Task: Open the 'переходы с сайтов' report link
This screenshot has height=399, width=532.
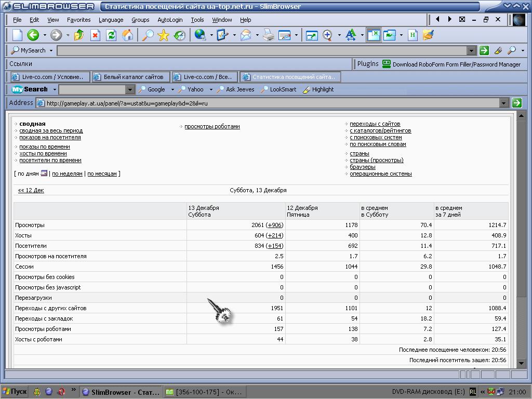Action: (x=375, y=124)
